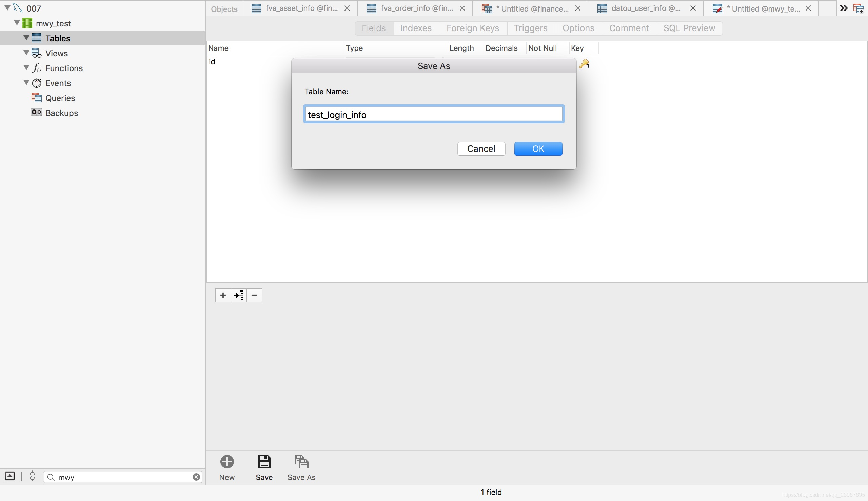Cancel the Save As dialog

(481, 149)
